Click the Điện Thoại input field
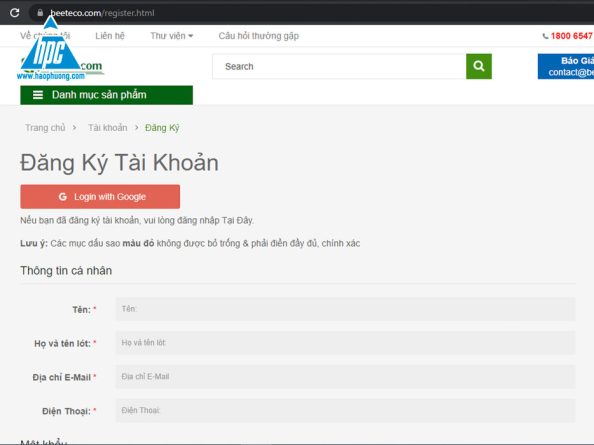Viewport: 594px width, 445px height. click(x=345, y=410)
